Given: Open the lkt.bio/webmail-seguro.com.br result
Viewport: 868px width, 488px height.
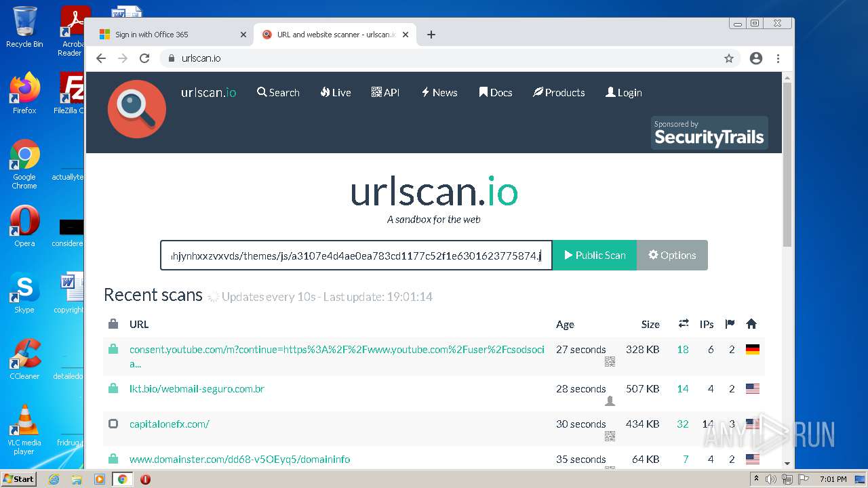Looking at the screenshot, I should [197, 389].
